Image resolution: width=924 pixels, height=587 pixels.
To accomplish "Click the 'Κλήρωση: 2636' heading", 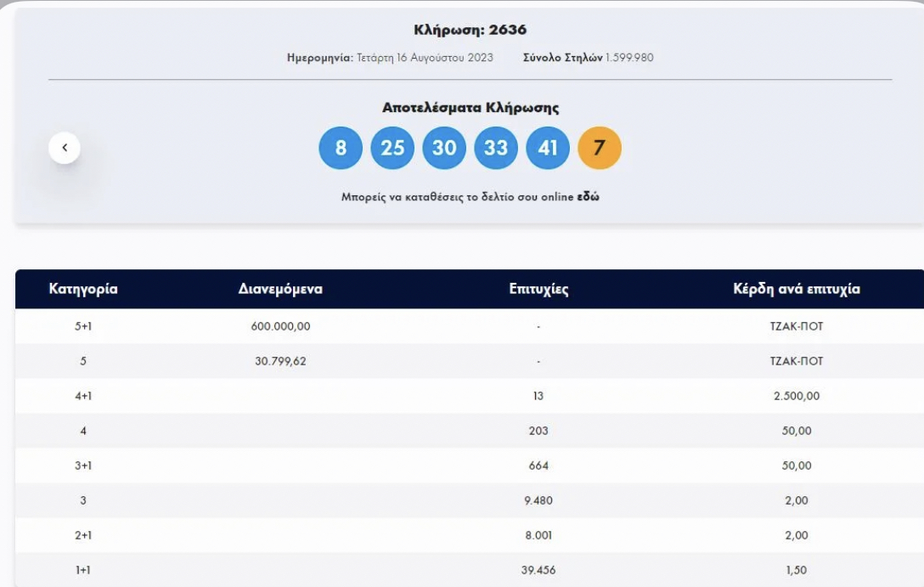I will (x=470, y=30).
